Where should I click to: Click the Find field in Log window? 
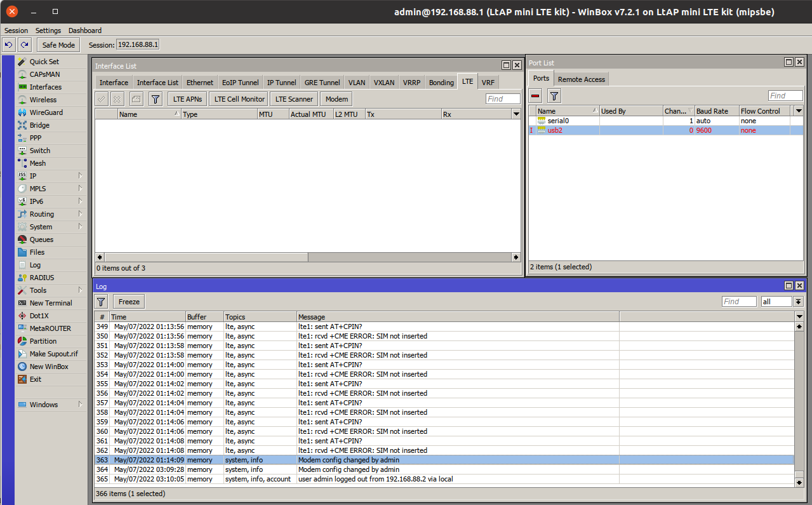pos(739,302)
